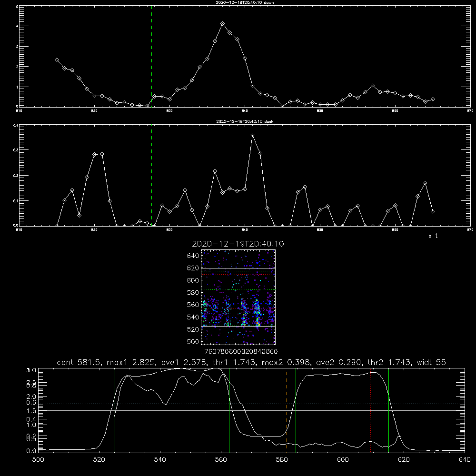Click the '580' y-axis label beside spectrogram

pos(193,293)
